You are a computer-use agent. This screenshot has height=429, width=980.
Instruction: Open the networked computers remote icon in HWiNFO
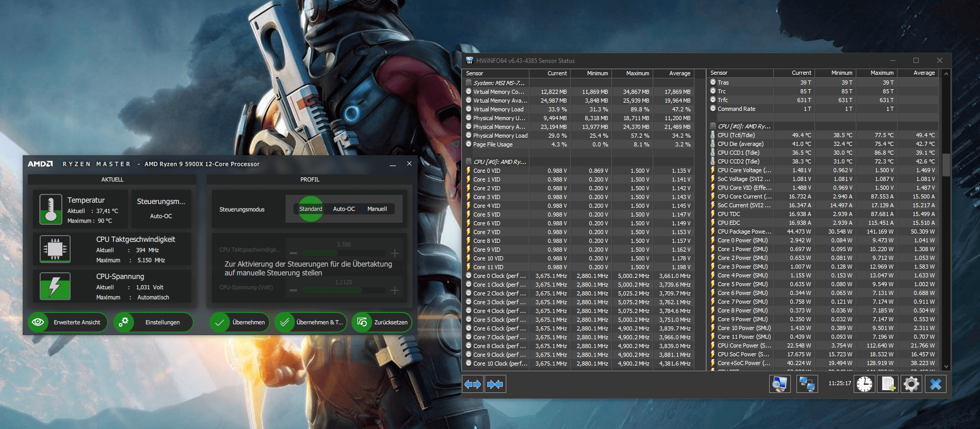pyautogui.click(x=807, y=384)
